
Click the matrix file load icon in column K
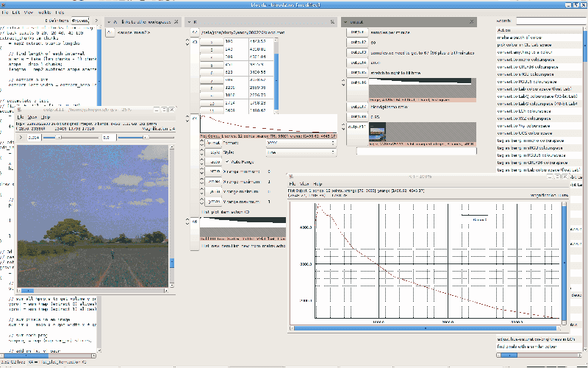tap(195, 33)
